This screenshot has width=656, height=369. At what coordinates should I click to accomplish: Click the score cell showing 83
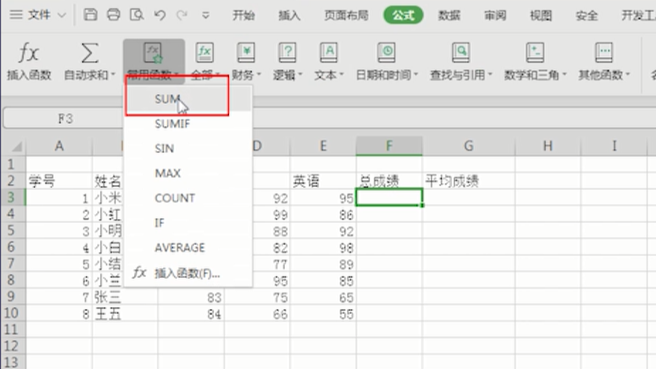191,297
